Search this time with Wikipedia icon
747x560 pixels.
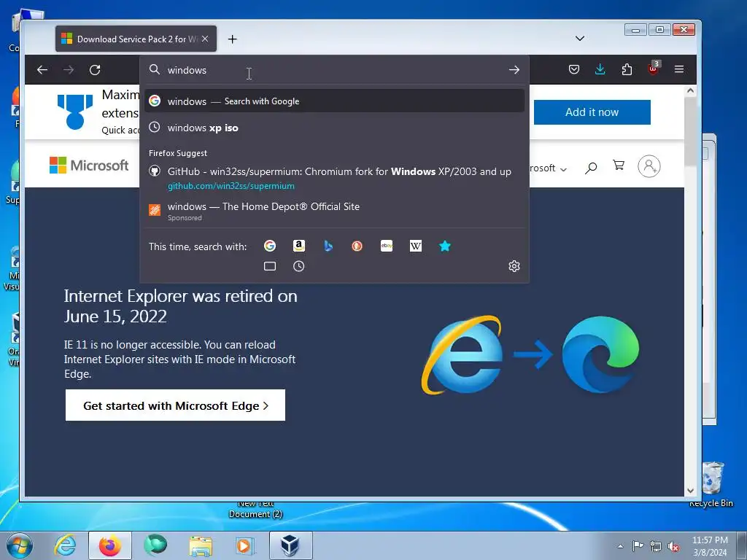click(415, 246)
